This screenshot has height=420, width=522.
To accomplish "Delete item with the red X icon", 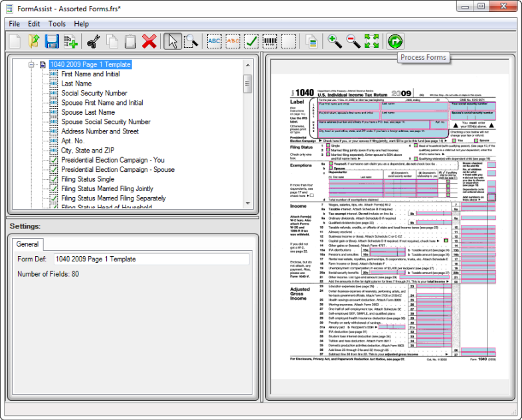I will point(149,42).
